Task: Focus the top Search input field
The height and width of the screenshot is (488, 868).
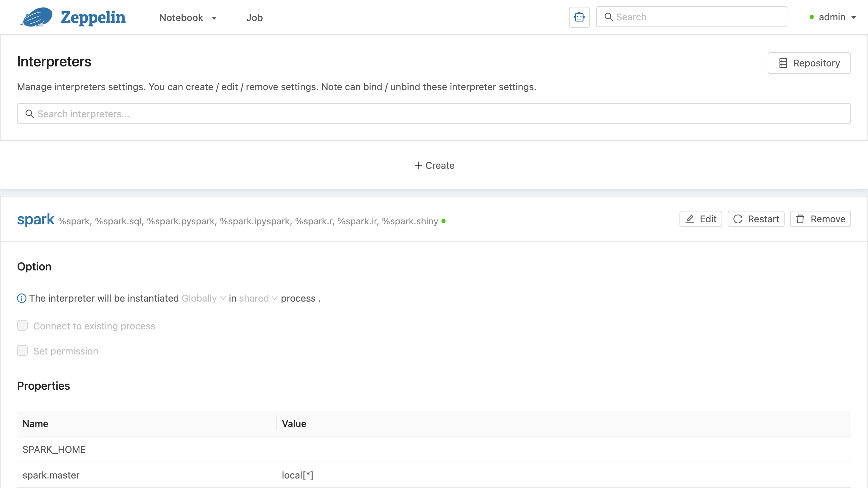Action: tap(691, 17)
